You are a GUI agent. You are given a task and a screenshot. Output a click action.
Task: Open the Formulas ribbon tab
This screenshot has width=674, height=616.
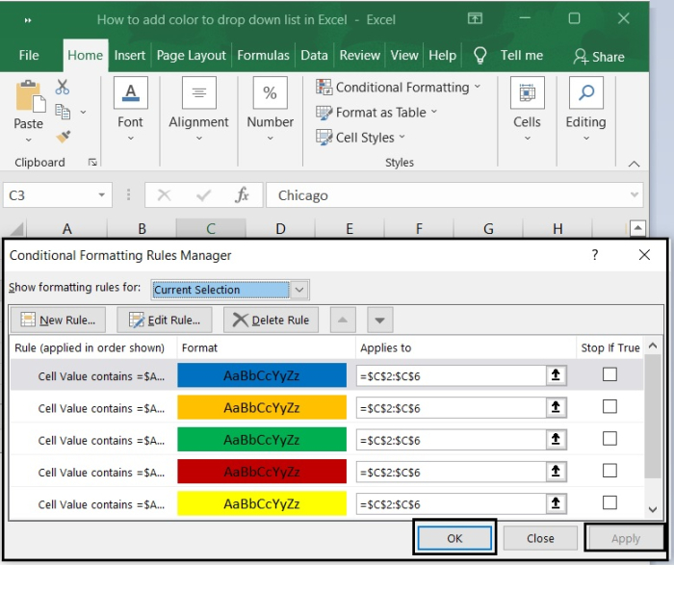(x=264, y=56)
